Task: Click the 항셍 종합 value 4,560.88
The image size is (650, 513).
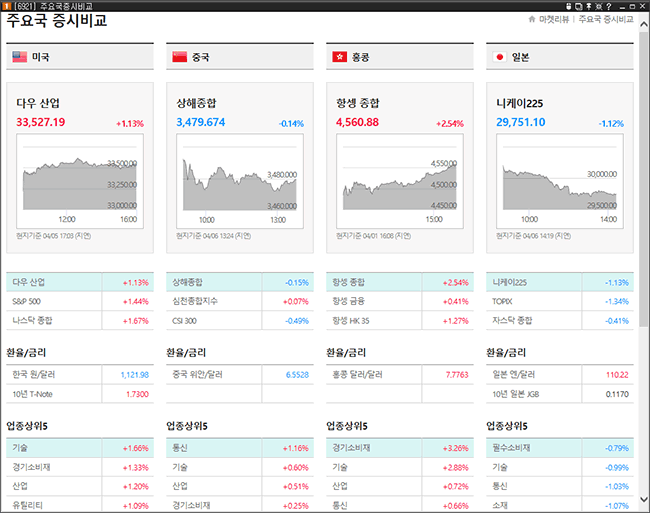Action: [357, 122]
